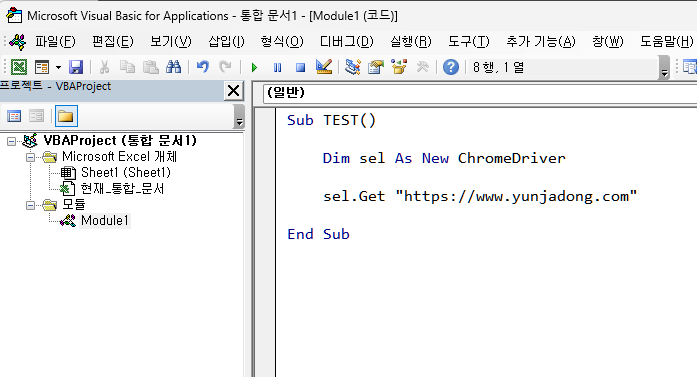Click the VBA title bar app icon

tap(14, 16)
